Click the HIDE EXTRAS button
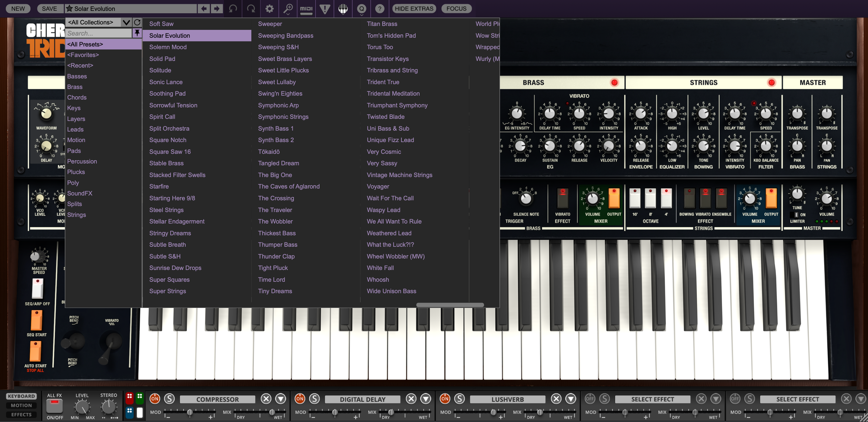This screenshot has width=868, height=422. click(414, 8)
